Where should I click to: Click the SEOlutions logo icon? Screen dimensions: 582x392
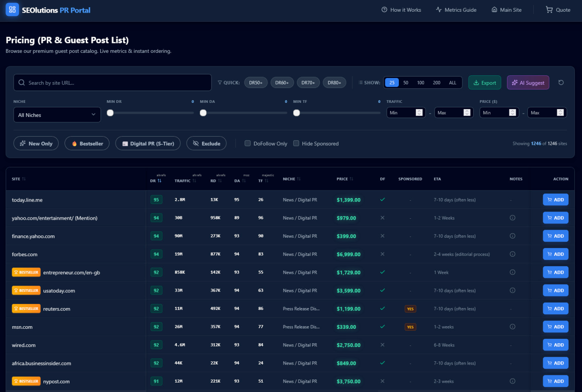[12, 9]
